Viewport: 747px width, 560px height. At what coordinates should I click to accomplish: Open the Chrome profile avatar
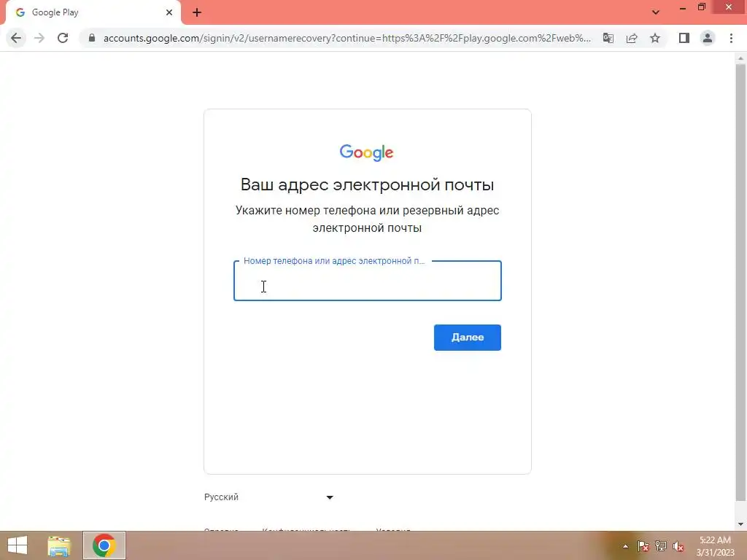point(708,38)
